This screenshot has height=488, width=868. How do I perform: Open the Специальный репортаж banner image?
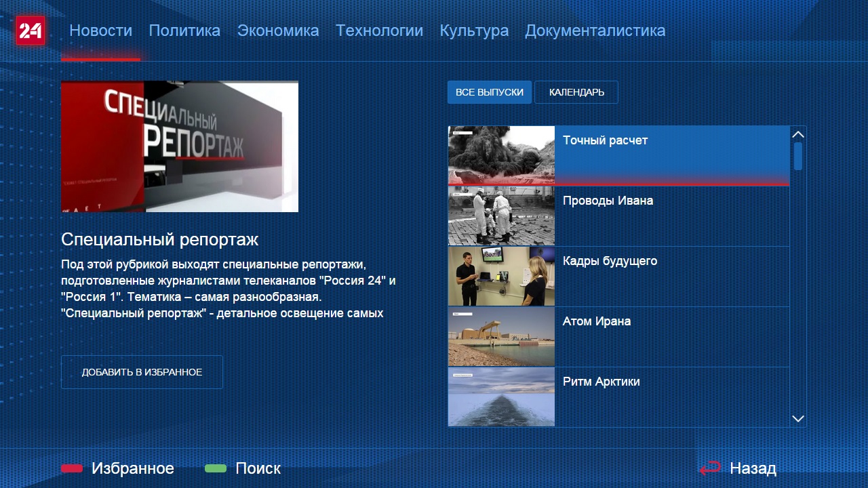[180, 146]
